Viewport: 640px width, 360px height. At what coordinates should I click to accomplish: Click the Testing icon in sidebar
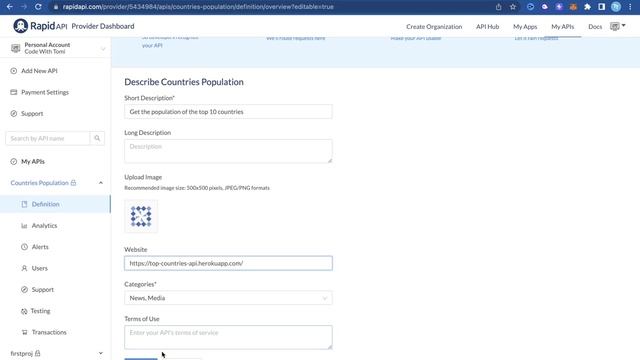(24, 311)
